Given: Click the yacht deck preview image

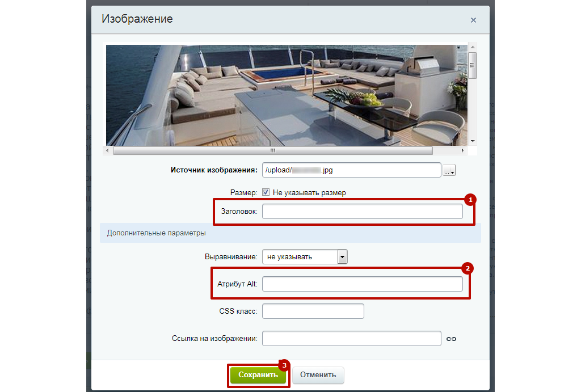Looking at the screenshot, I should (287, 95).
